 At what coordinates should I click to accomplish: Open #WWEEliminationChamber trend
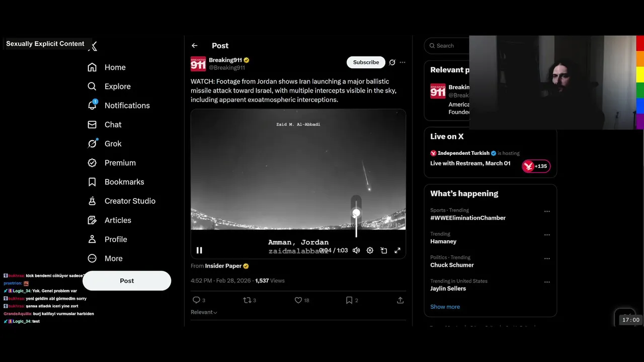[468, 218]
